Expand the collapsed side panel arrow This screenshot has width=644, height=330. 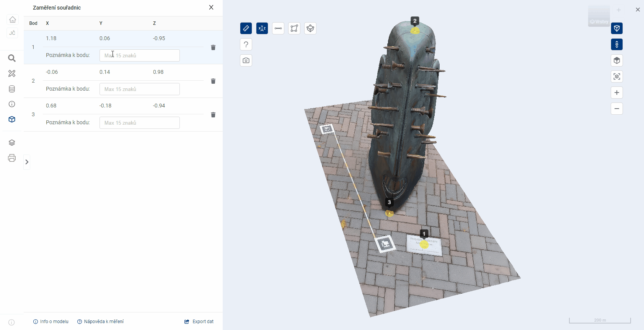pos(27,162)
